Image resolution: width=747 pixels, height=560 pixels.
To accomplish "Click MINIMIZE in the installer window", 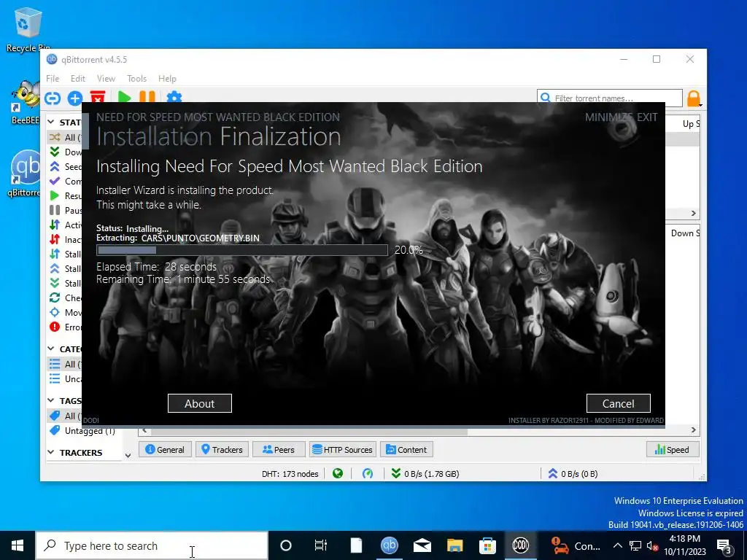I will pos(608,117).
